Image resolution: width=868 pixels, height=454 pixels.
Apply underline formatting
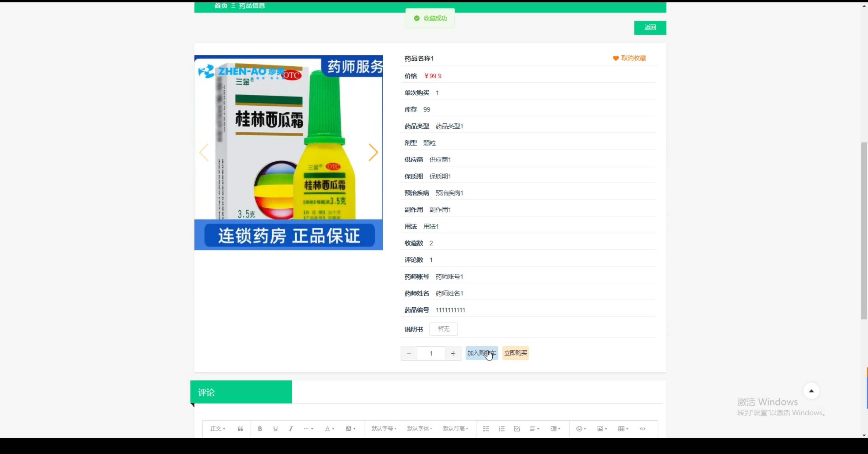pos(275,428)
